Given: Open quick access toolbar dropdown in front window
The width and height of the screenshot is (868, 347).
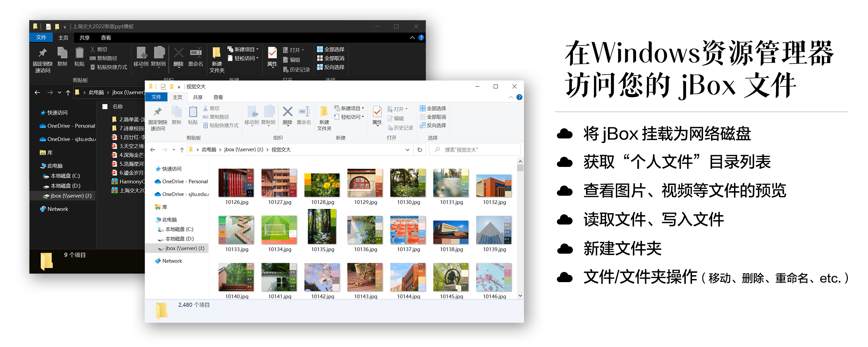Looking at the screenshot, I should [179, 87].
